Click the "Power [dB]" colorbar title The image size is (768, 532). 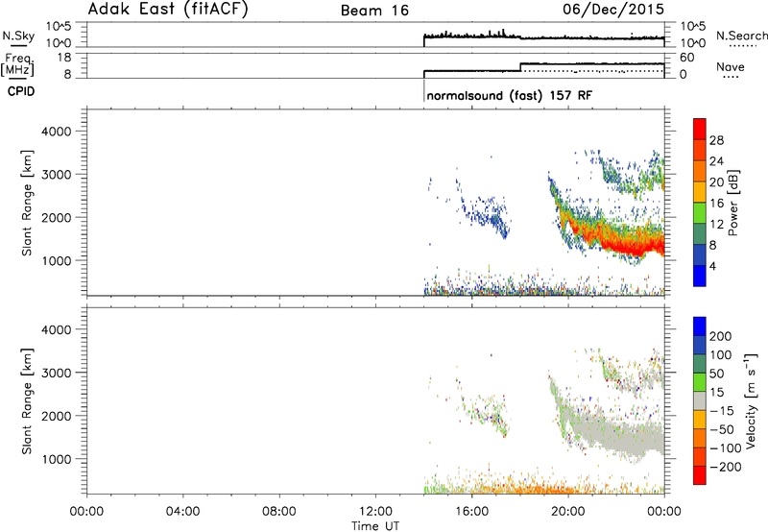(732, 203)
